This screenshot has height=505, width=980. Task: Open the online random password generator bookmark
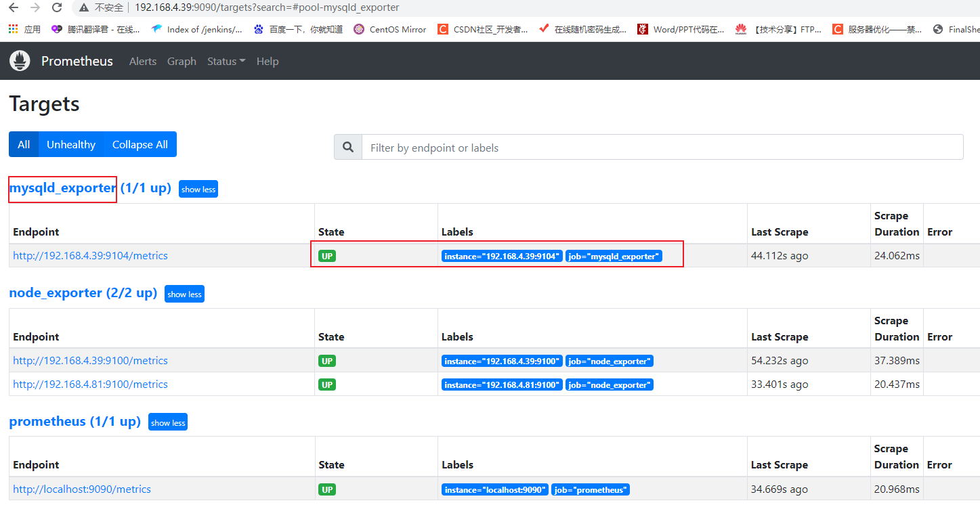coord(582,29)
